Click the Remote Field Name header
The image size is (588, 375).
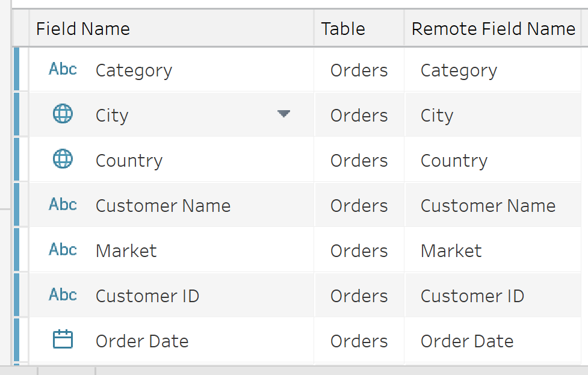(492, 28)
